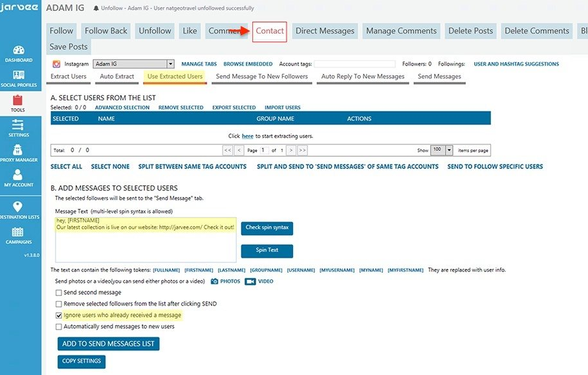Click the SELECT ALL link
The image size is (588, 375).
(67, 166)
